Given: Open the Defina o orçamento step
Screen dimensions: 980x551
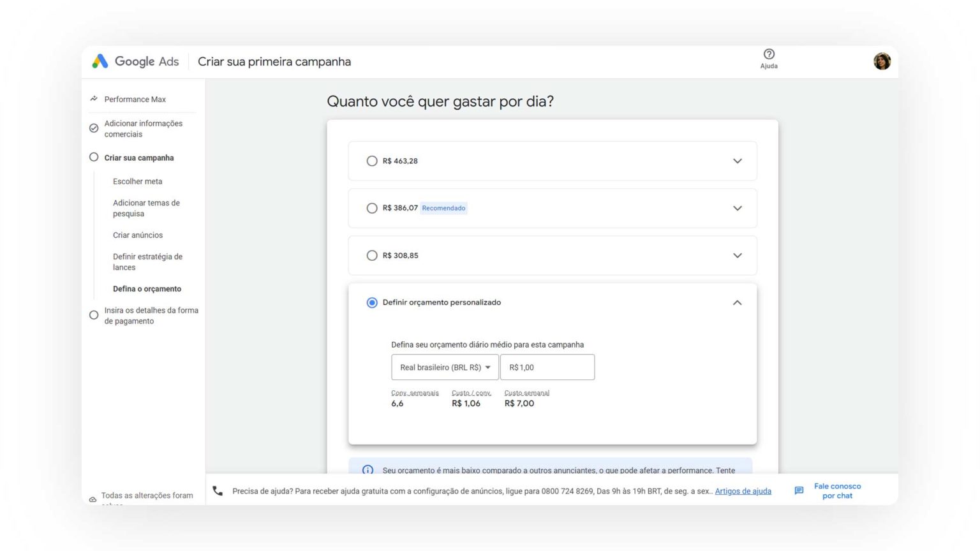Looking at the screenshot, I should tap(147, 288).
